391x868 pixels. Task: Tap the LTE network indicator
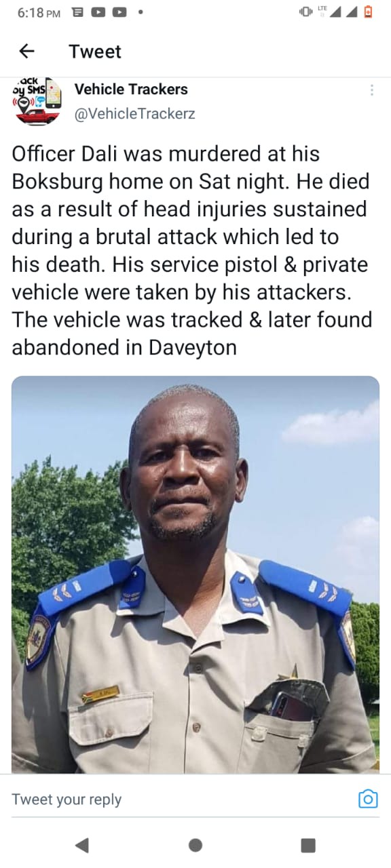point(322,9)
